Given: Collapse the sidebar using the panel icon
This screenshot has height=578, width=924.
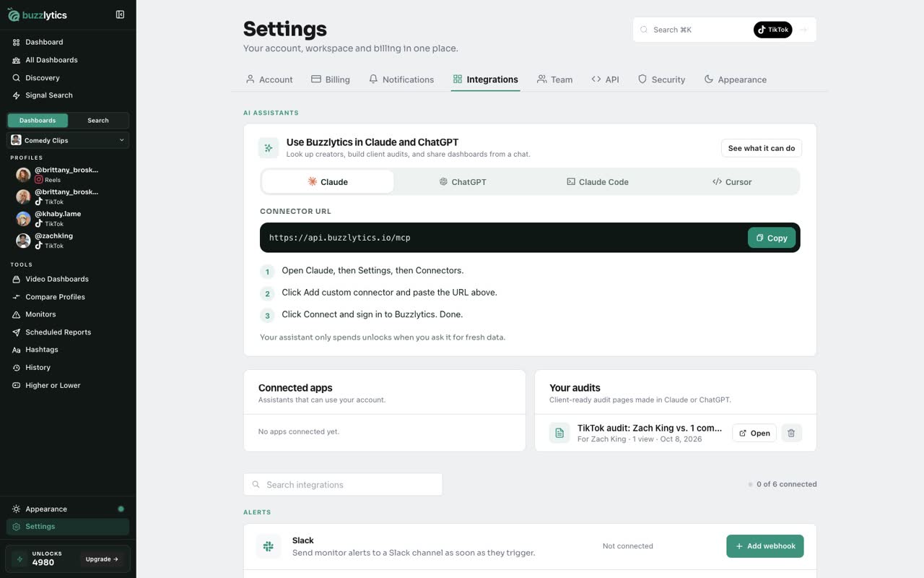Looking at the screenshot, I should 120,14.
